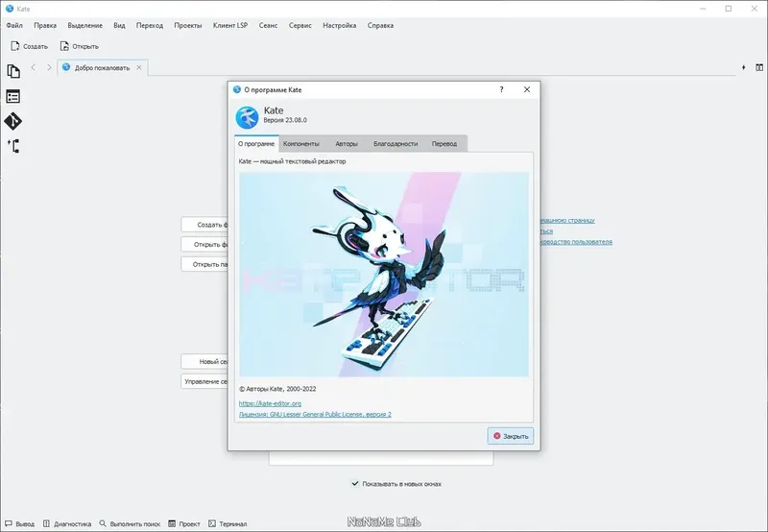Open the Проекты menu
768x532 pixels.
coord(188,26)
